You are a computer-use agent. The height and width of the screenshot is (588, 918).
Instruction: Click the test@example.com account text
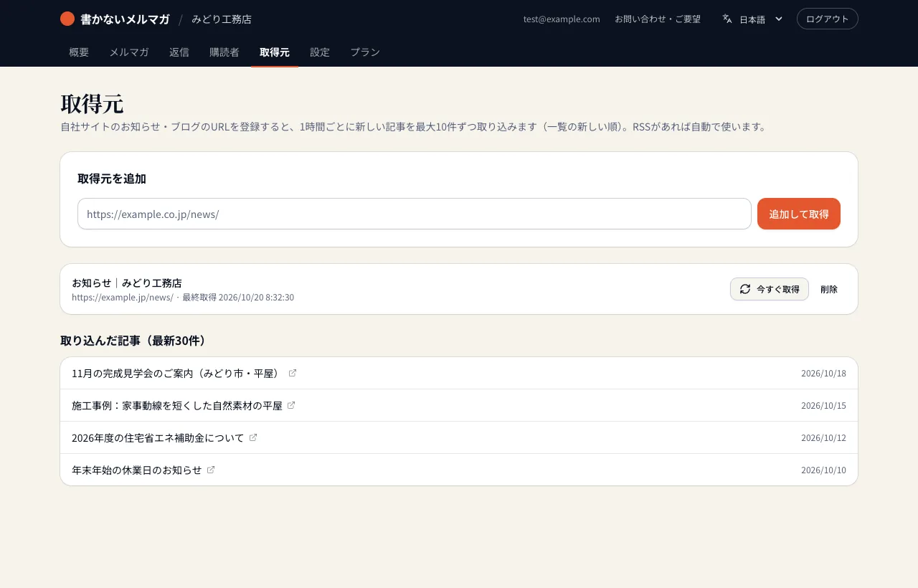point(562,19)
